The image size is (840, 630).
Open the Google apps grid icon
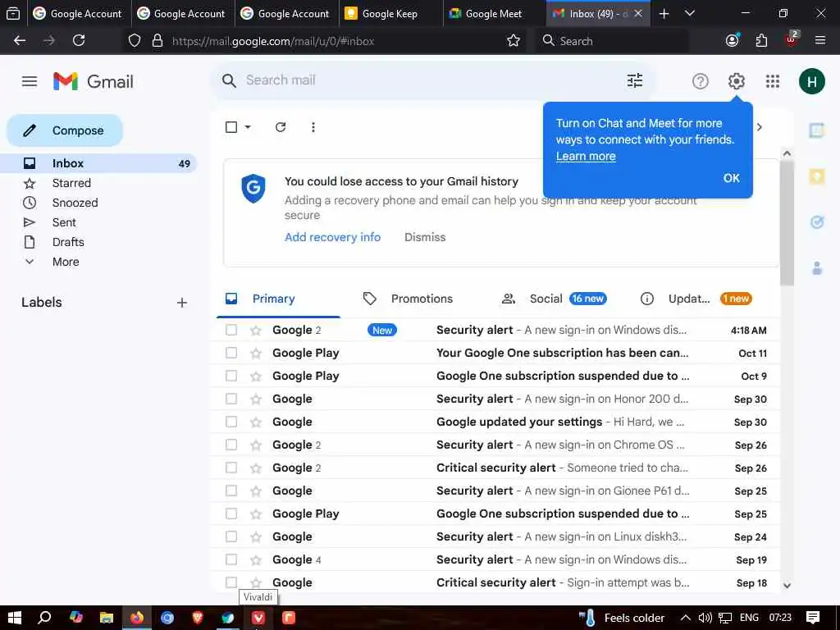(x=773, y=81)
